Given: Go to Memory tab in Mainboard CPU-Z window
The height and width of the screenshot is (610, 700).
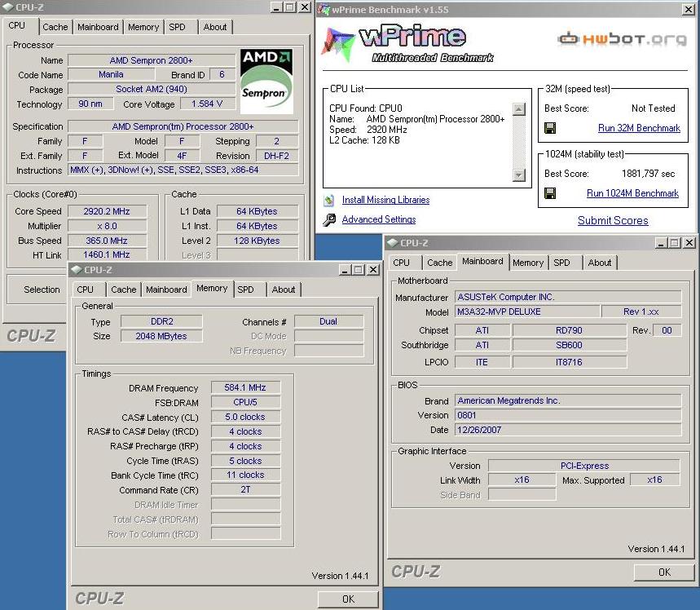Looking at the screenshot, I should pyautogui.click(x=528, y=263).
